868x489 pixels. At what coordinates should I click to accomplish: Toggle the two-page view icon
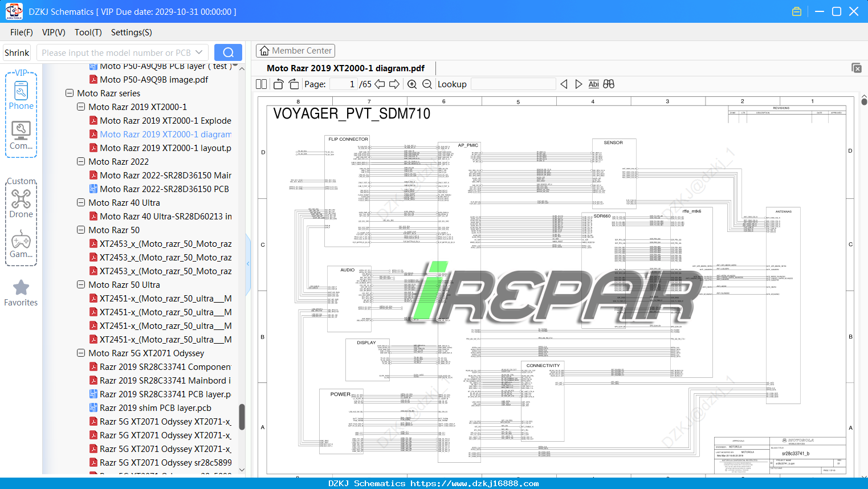tap(261, 84)
